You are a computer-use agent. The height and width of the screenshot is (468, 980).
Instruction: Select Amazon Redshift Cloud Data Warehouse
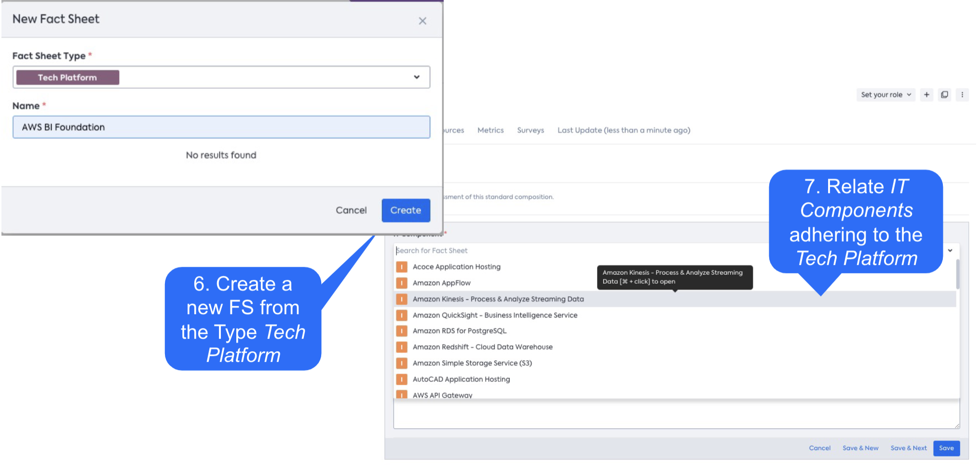tap(675, 347)
